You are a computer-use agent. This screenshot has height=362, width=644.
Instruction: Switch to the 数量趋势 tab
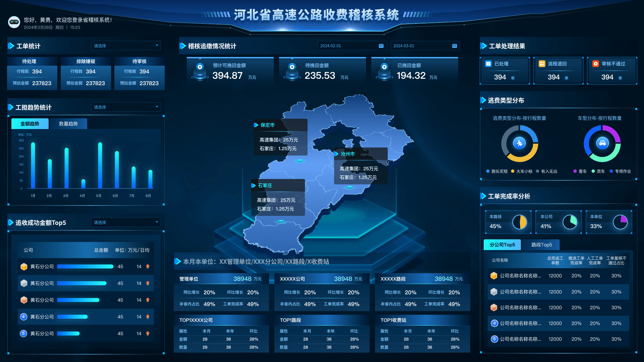coord(68,124)
